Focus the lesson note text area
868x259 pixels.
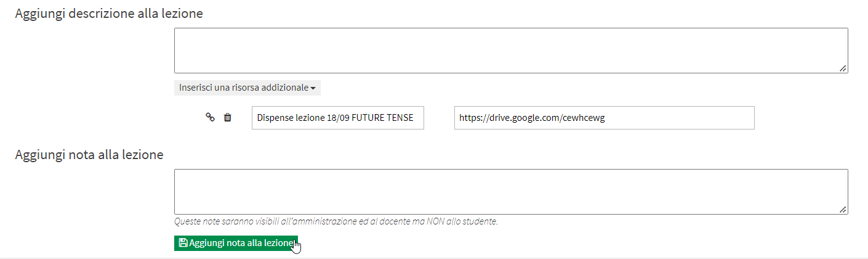pos(511,192)
